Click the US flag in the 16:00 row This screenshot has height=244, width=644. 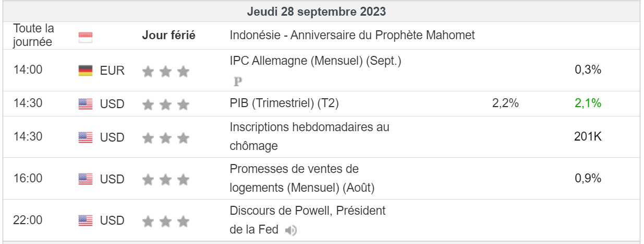point(86,179)
